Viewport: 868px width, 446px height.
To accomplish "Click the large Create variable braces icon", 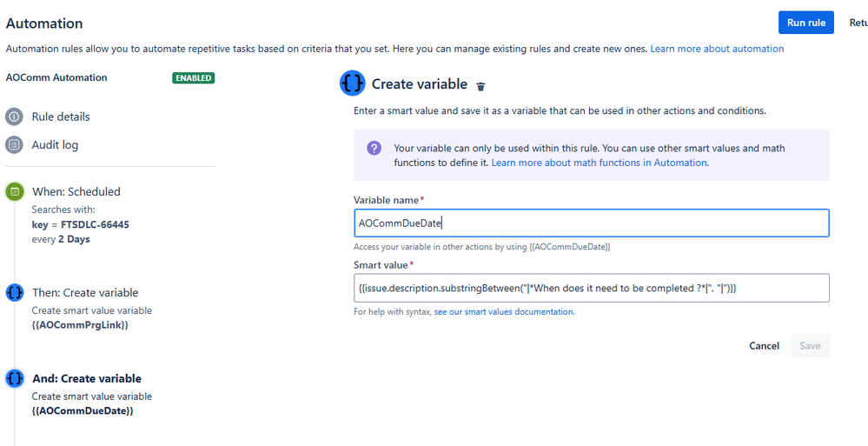I will pos(353,83).
